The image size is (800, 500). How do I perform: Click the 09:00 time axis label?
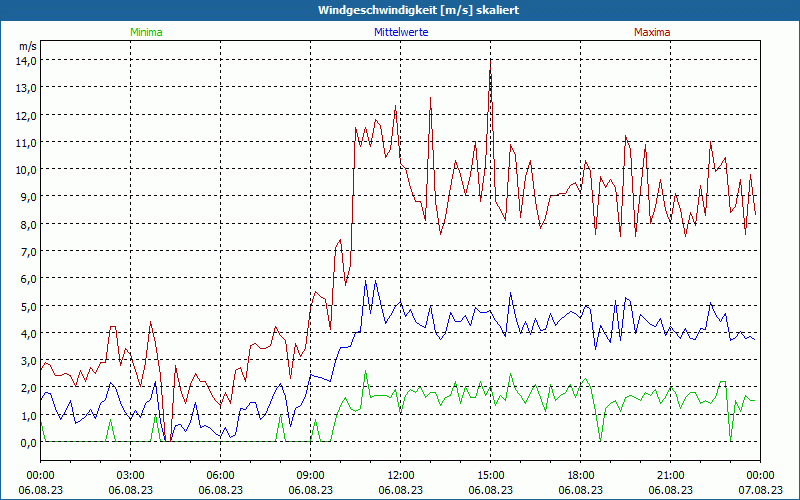[x=310, y=476]
